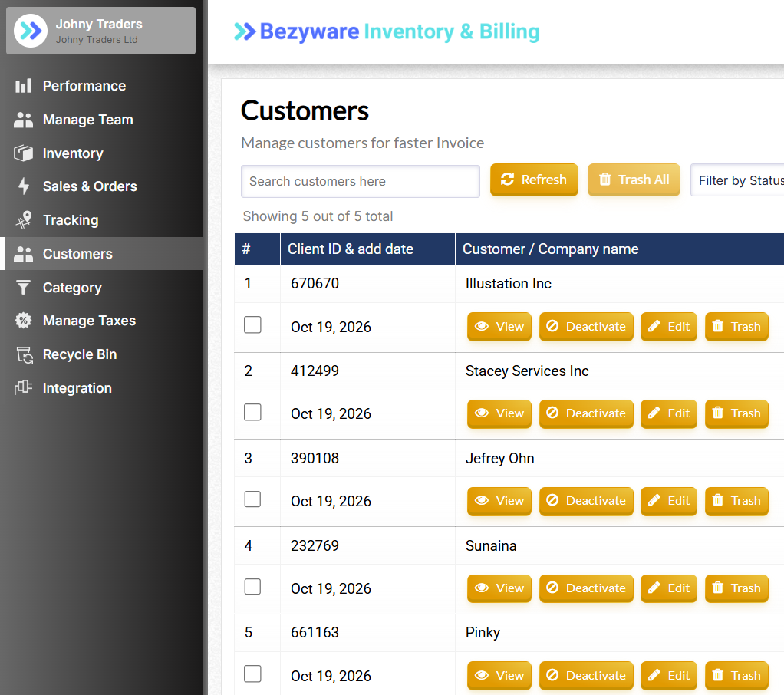
Task: Click the Tracking map pin icon
Action: pos(24,220)
